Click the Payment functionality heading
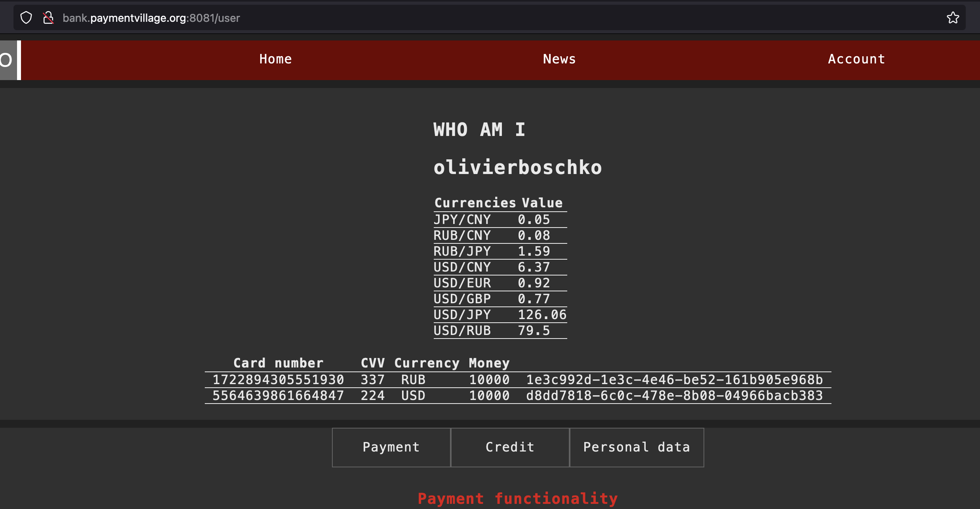This screenshot has height=509, width=980. point(517,498)
